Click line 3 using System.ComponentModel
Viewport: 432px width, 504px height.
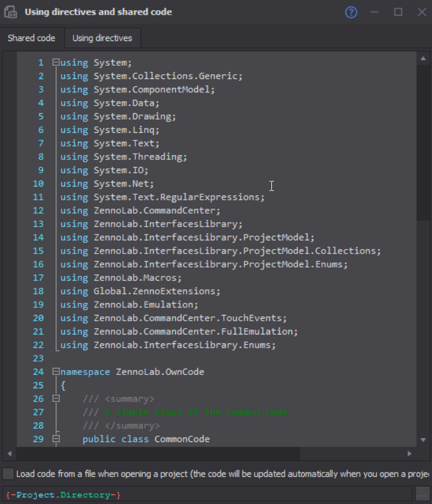click(x=138, y=89)
